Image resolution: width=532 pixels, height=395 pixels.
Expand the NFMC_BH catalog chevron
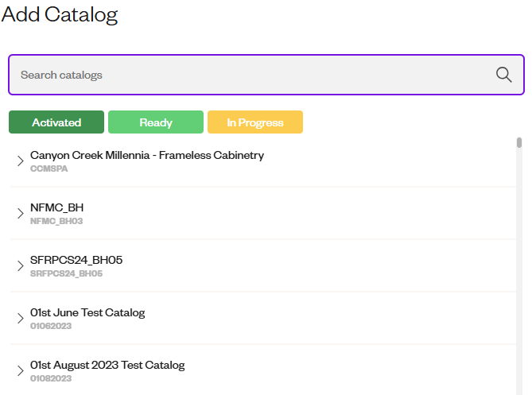coord(21,213)
